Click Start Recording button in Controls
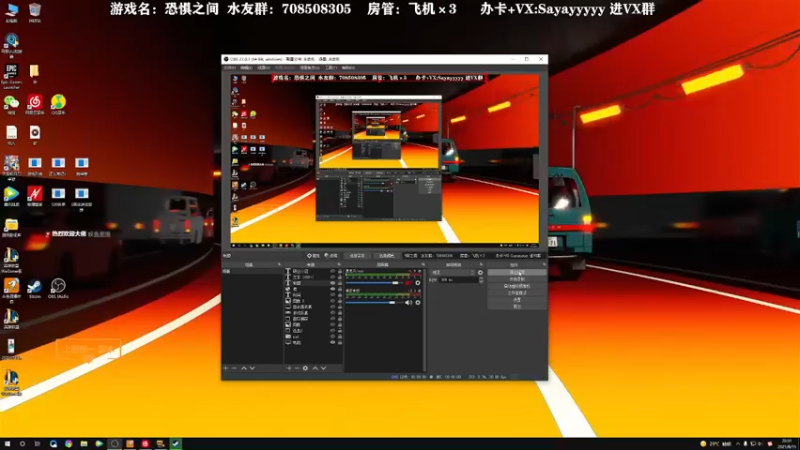The width and height of the screenshot is (800, 450). tap(517, 279)
